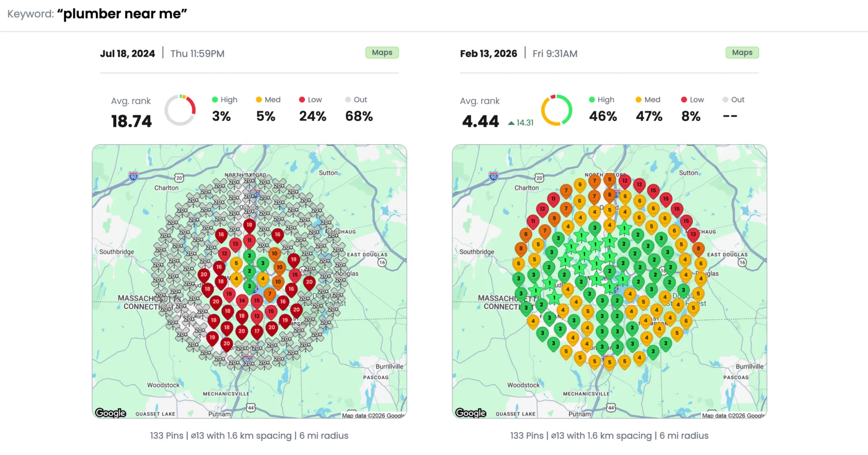Click the 46% High value
This screenshot has height=455, width=868.
(x=603, y=116)
